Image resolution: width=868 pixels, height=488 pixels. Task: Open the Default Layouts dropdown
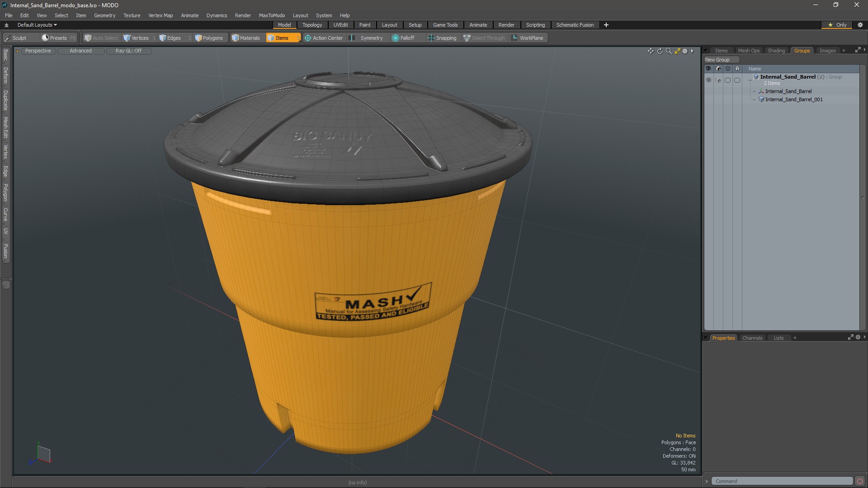click(x=37, y=25)
